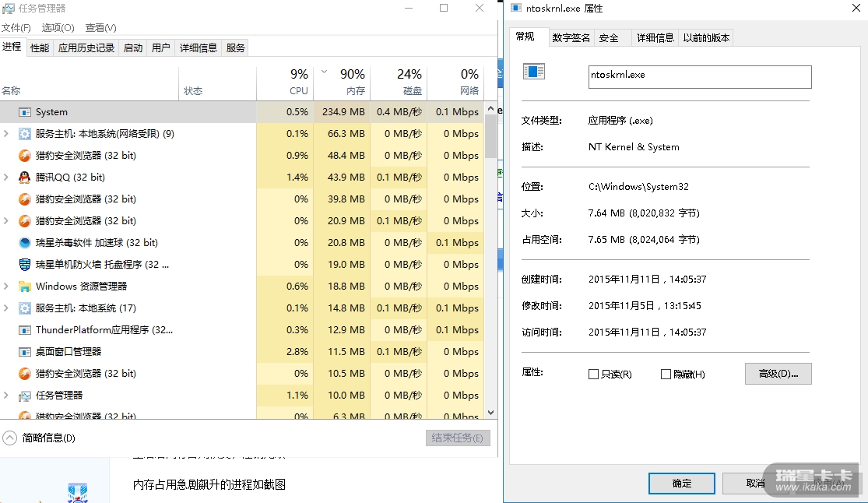Click the scrollbar down arrow in process list
The image size is (868, 503).
tap(490, 413)
